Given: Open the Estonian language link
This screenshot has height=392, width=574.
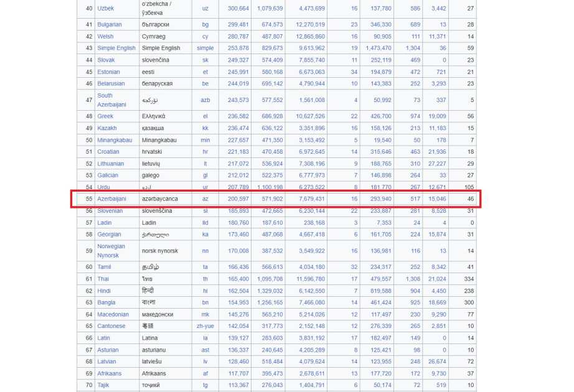Looking at the screenshot, I should [108, 72].
